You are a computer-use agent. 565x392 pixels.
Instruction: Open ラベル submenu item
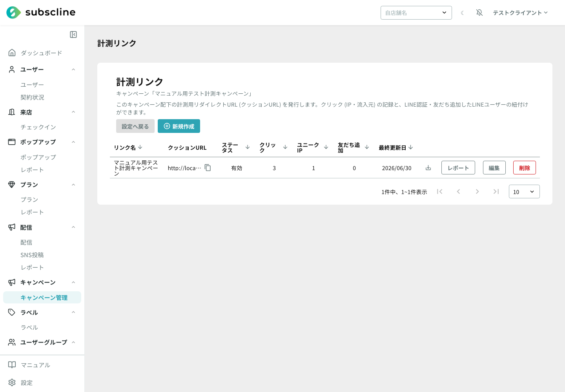[29, 327]
